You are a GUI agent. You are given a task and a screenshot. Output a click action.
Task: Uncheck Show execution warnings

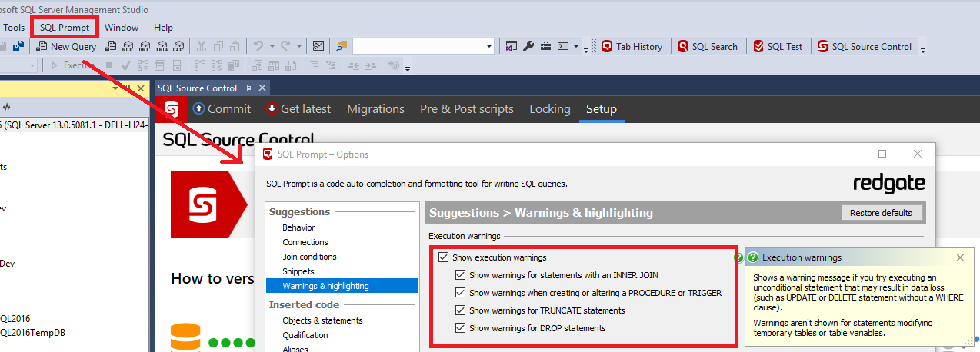[x=443, y=257]
